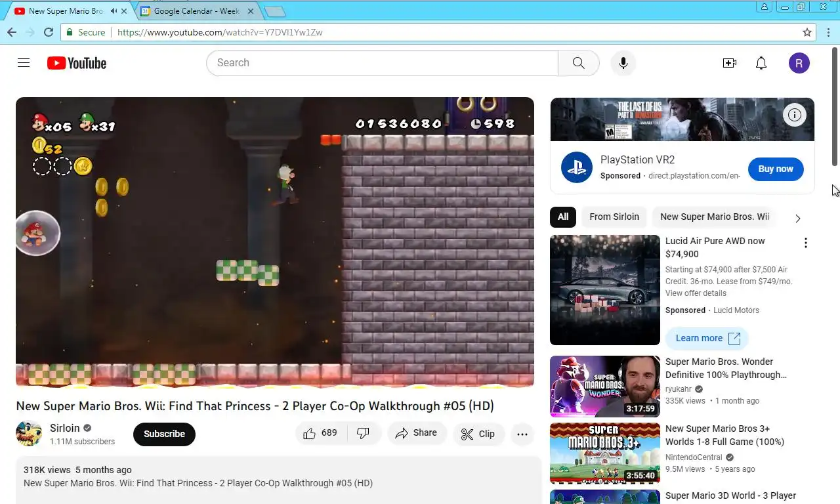Open the YouTube hamburger guide menu
This screenshot has height=504, width=840.
24,63
